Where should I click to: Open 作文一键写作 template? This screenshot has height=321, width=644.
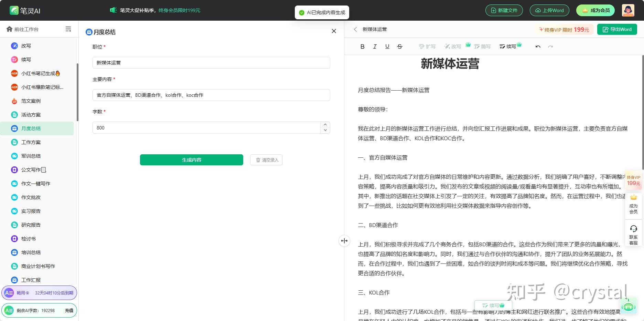click(37, 184)
